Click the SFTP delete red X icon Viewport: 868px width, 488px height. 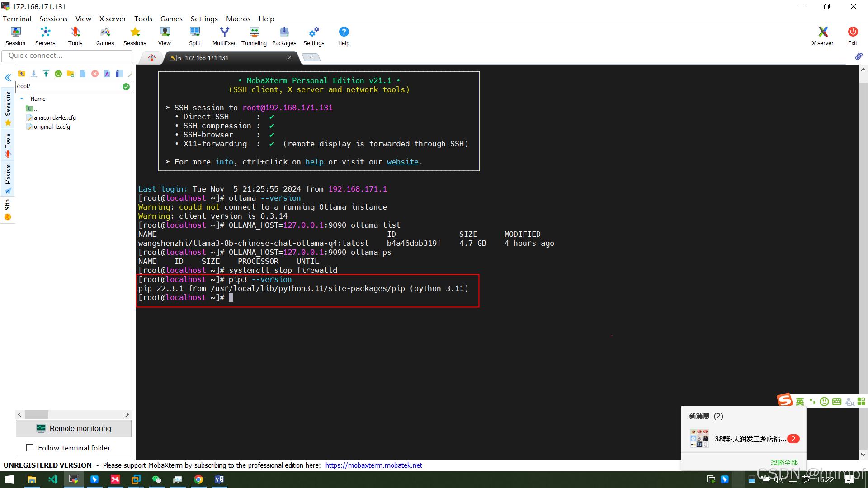pos(95,74)
